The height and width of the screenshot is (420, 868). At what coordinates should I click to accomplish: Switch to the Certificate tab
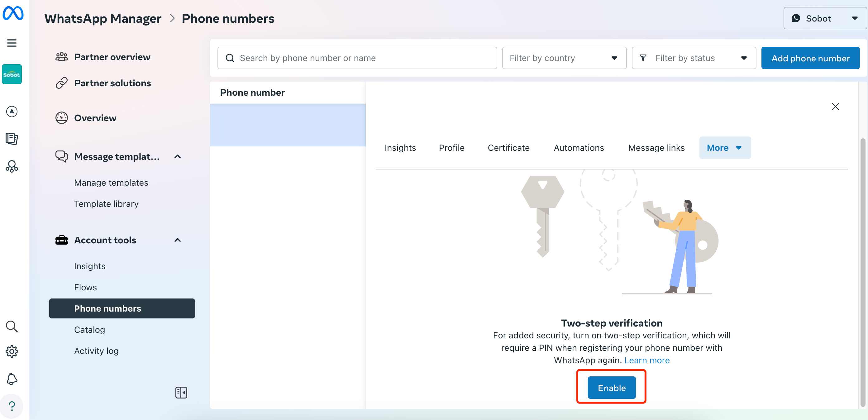[x=508, y=148]
